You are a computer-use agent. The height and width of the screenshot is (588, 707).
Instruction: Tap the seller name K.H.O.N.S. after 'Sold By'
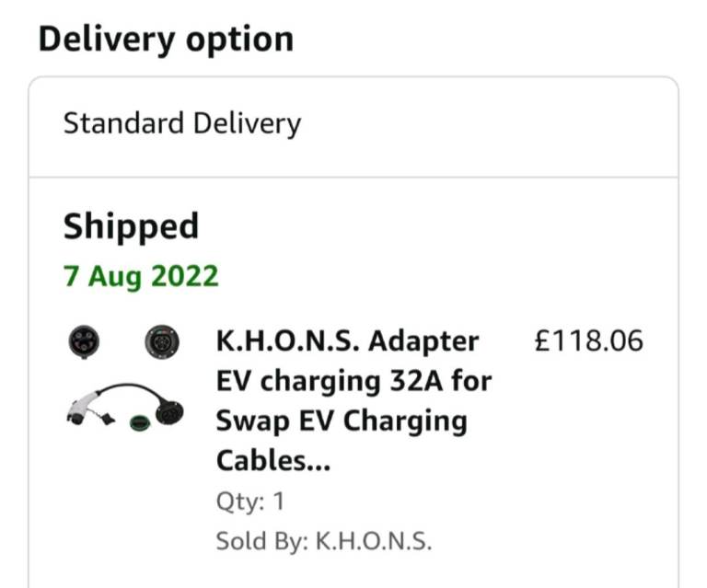click(374, 541)
